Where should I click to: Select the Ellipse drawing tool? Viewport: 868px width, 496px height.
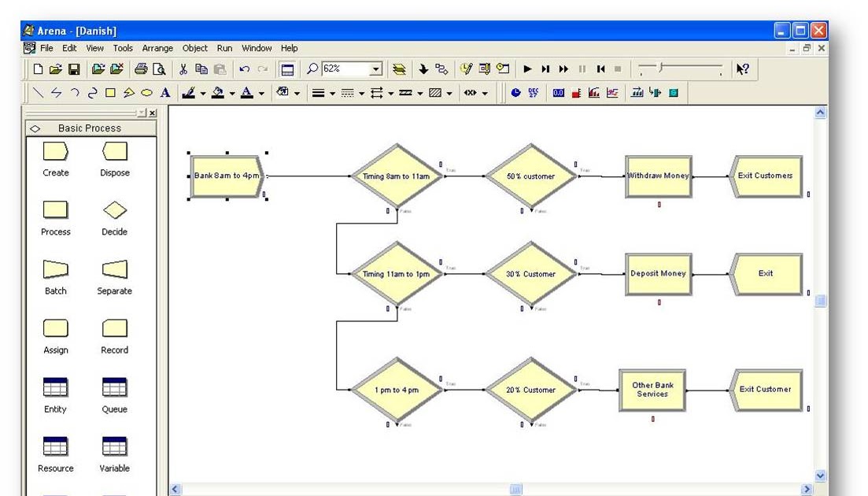[146, 92]
